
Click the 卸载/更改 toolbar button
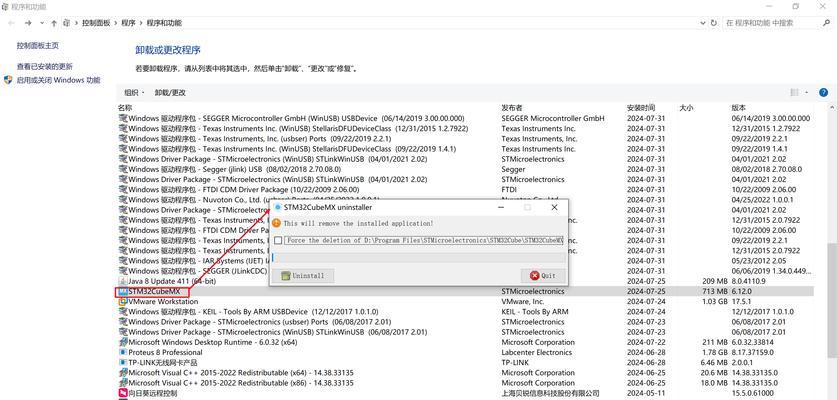170,92
